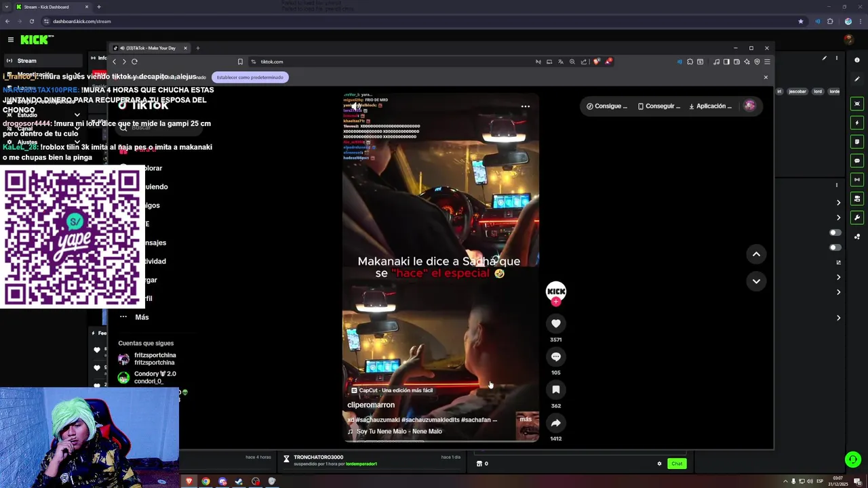The height and width of the screenshot is (488, 868).
Task: Bookmark the TikTok video
Action: tap(555, 390)
